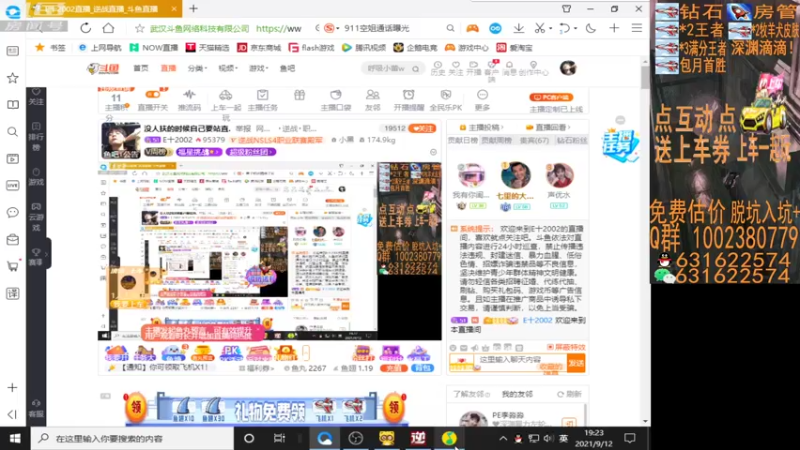This screenshot has width=800, height=450.
Task: Expand the 直播回看 link
Action: 548,127
